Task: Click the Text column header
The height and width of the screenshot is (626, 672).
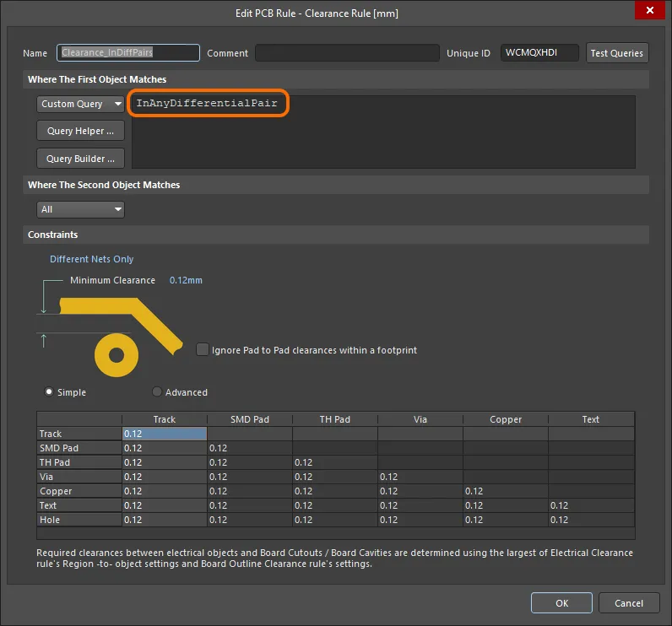Action: coord(591,419)
